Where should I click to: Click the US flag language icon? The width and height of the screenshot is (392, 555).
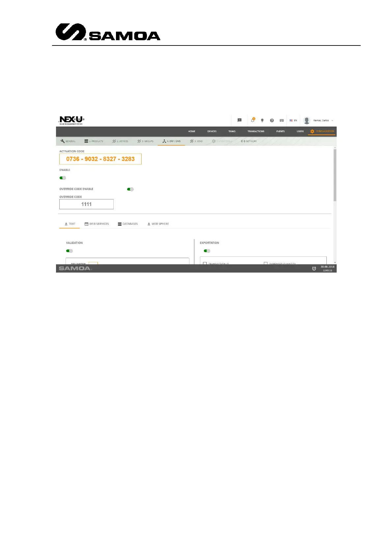point(291,120)
